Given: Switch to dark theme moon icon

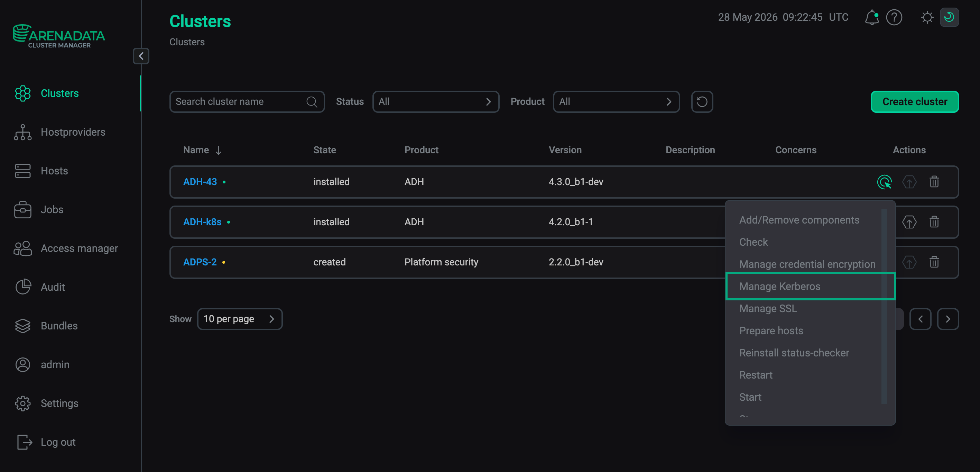Looking at the screenshot, I should [x=949, y=18].
